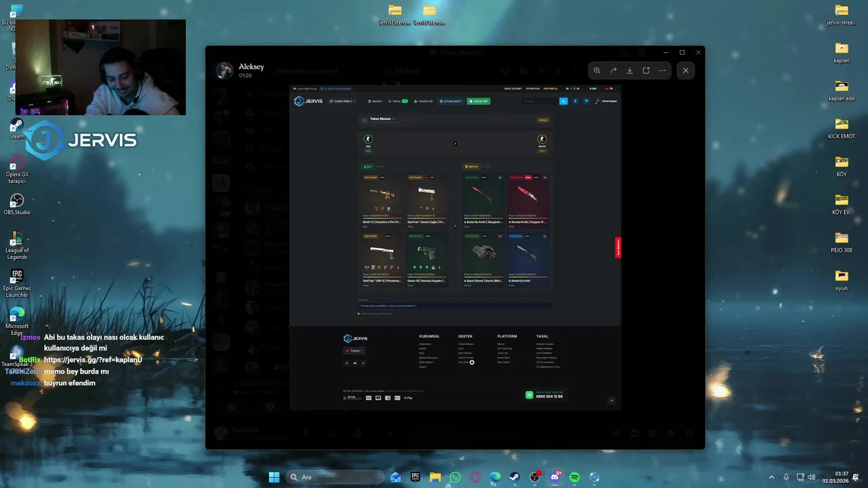The height and width of the screenshot is (488, 868).
Task: Click the phone number 0850 304 12 88
Action: point(549,396)
